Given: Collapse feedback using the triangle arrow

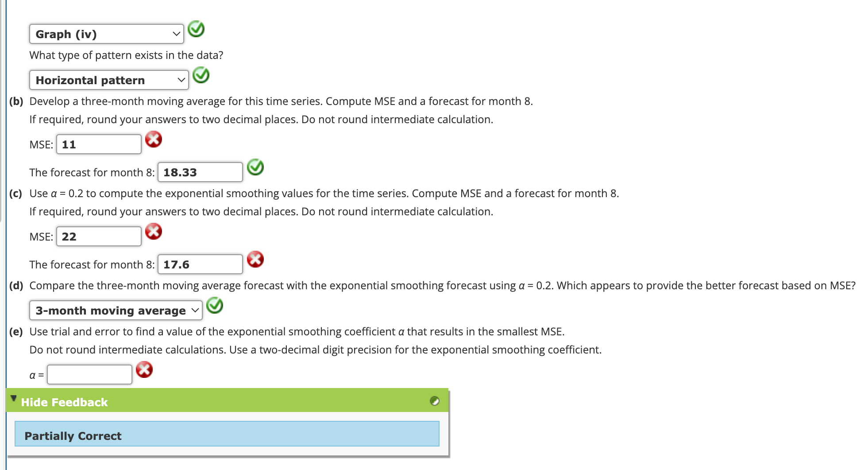Looking at the screenshot, I should point(13,398).
